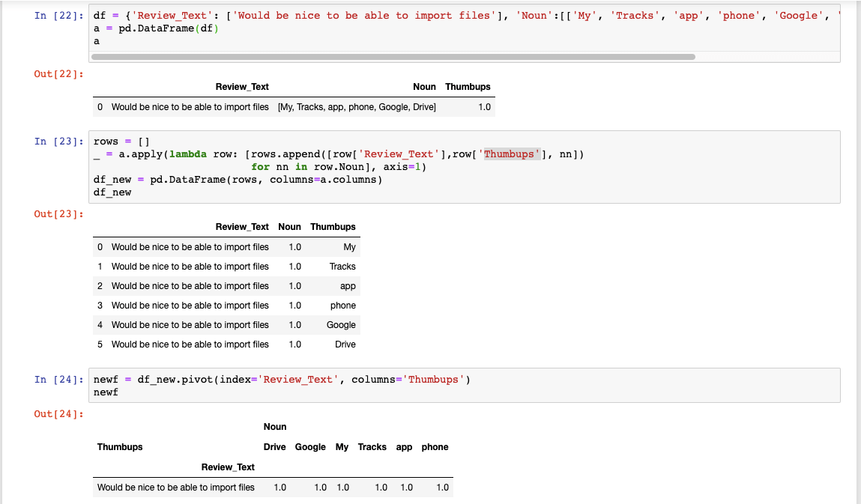Image resolution: width=861 pixels, height=504 pixels.
Task: Click the review text cell in Out[22] row 0
Action: pos(190,107)
